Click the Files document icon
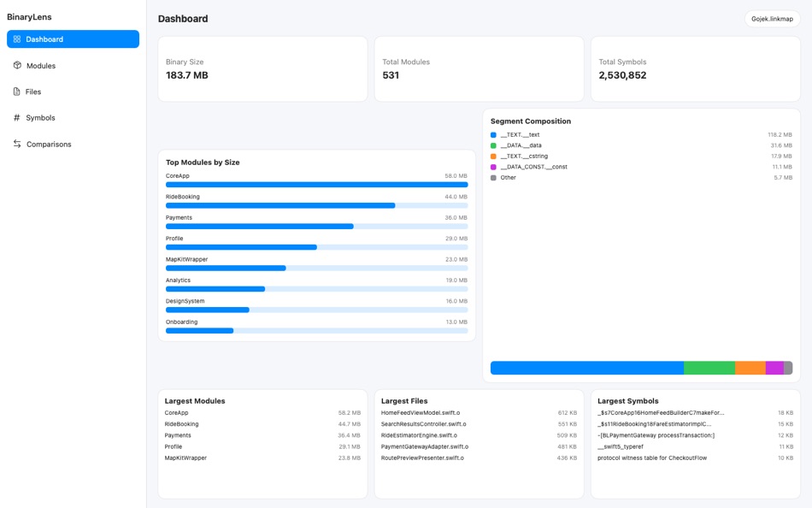The height and width of the screenshot is (508, 812). [17, 92]
